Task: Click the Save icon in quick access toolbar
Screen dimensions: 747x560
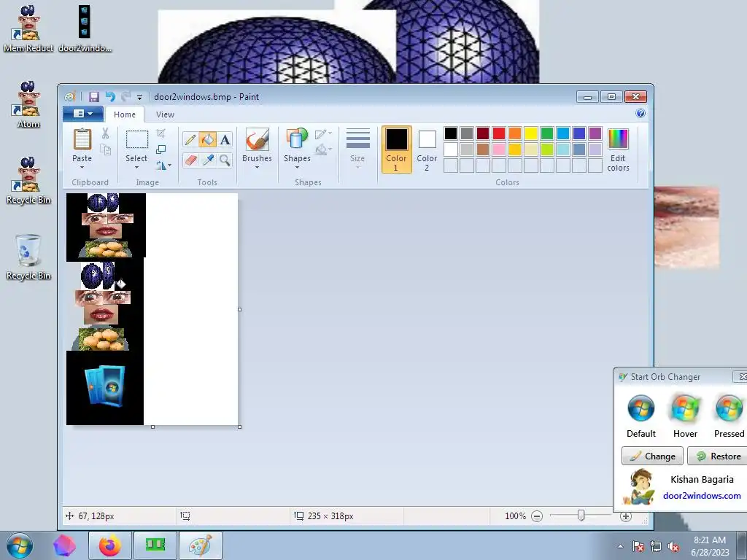Action: pos(94,97)
